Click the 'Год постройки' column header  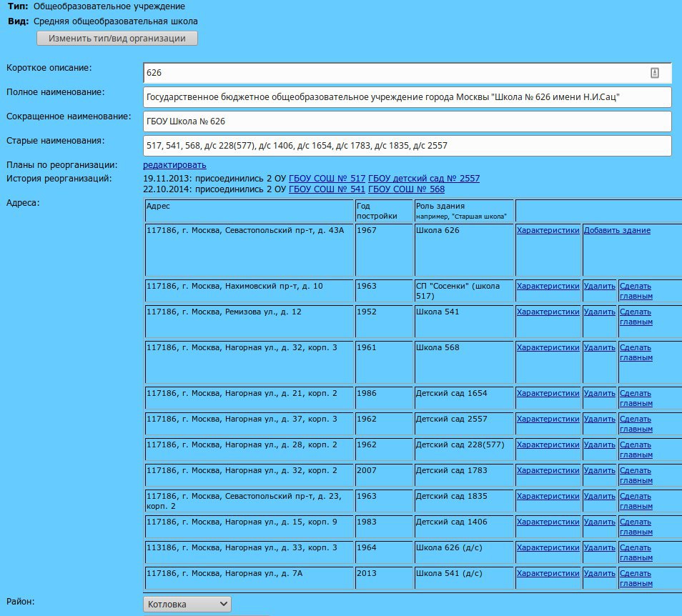click(x=384, y=210)
